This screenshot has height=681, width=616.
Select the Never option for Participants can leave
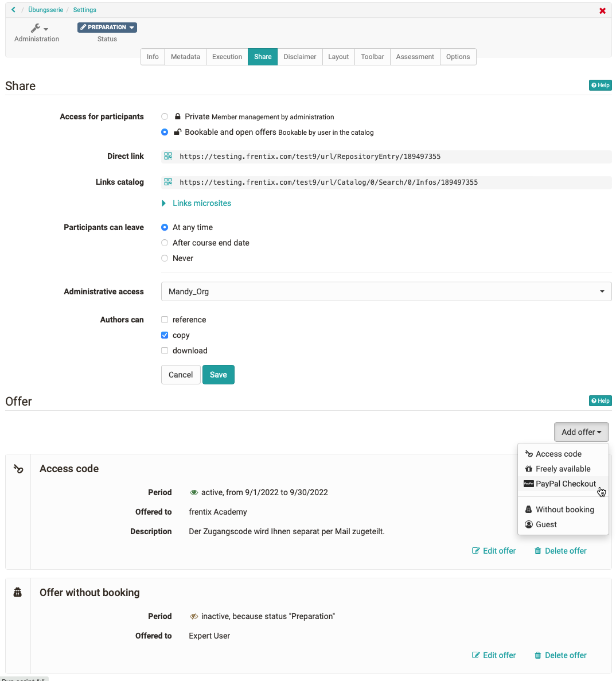pyautogui.click(x=165, y=258)
